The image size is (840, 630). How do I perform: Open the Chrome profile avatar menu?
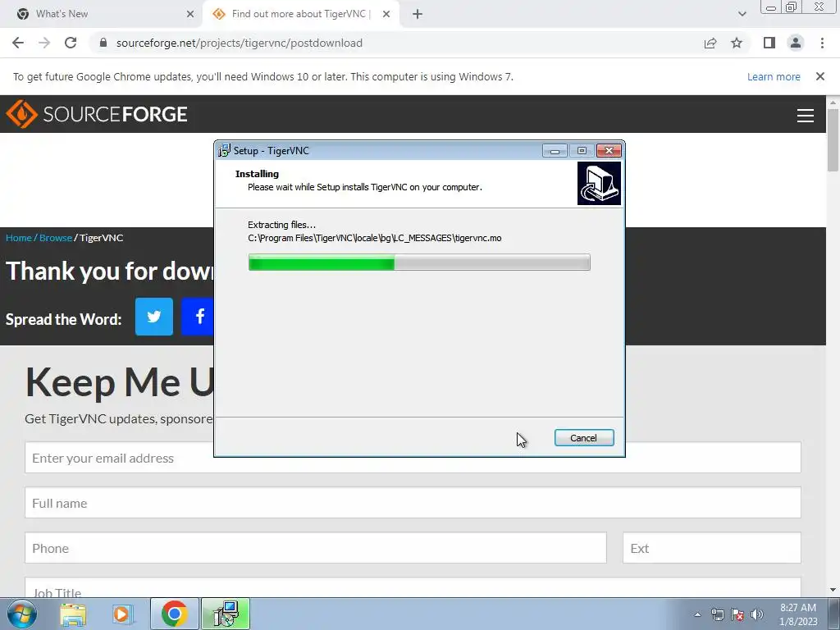point(796,43)
